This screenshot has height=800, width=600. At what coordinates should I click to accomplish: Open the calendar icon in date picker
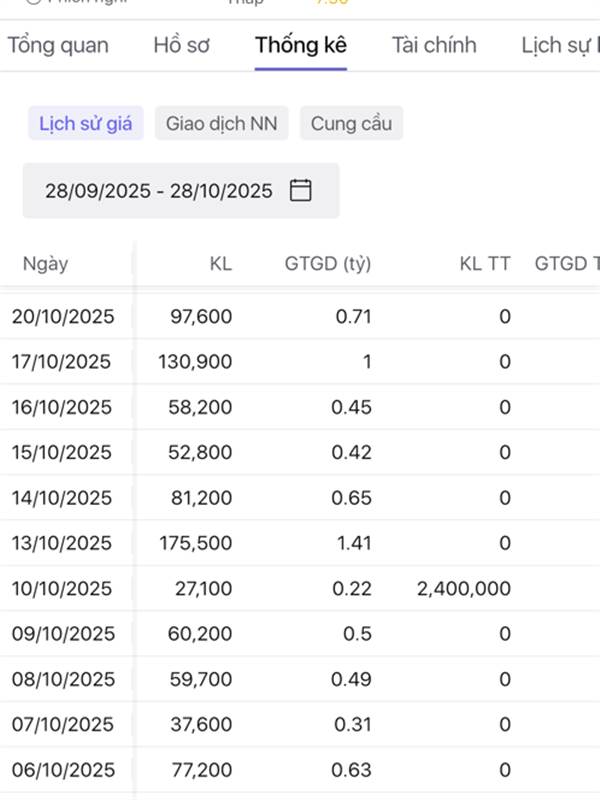coord(300,191)
